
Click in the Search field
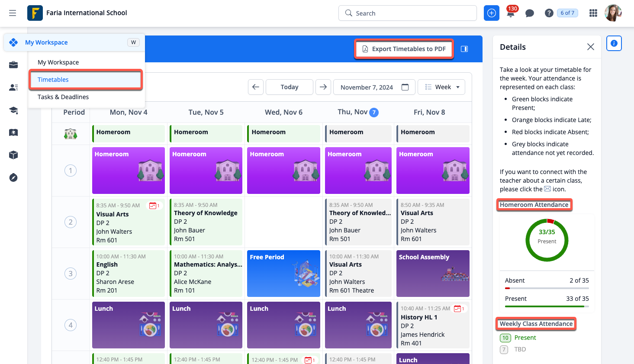click(x=407, y=13)
